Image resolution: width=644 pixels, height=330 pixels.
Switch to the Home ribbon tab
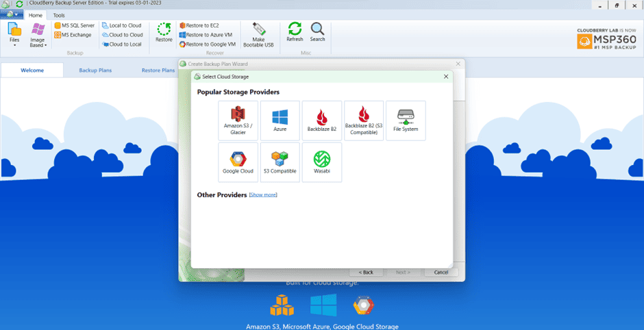pos(36,15)
